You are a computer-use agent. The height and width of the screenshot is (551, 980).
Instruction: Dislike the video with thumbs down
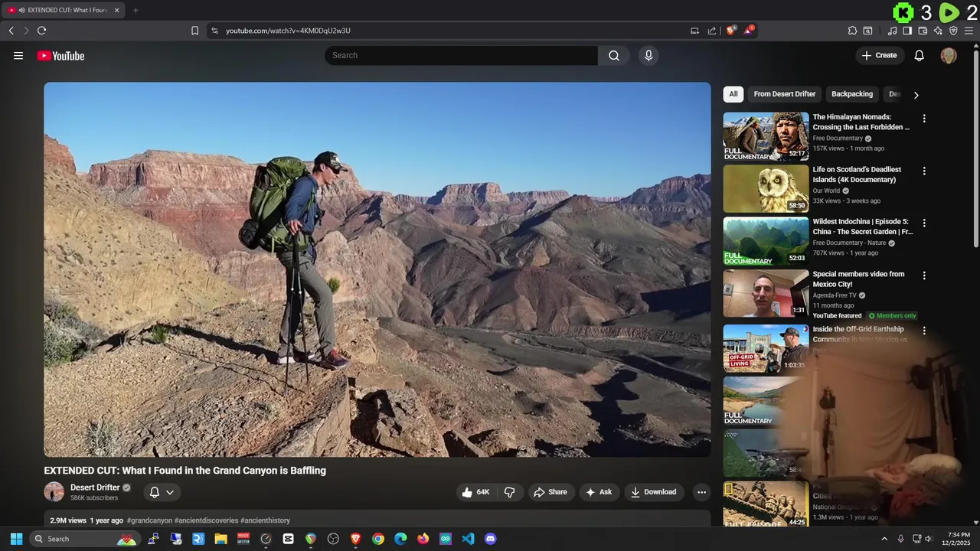pos(510,492)
